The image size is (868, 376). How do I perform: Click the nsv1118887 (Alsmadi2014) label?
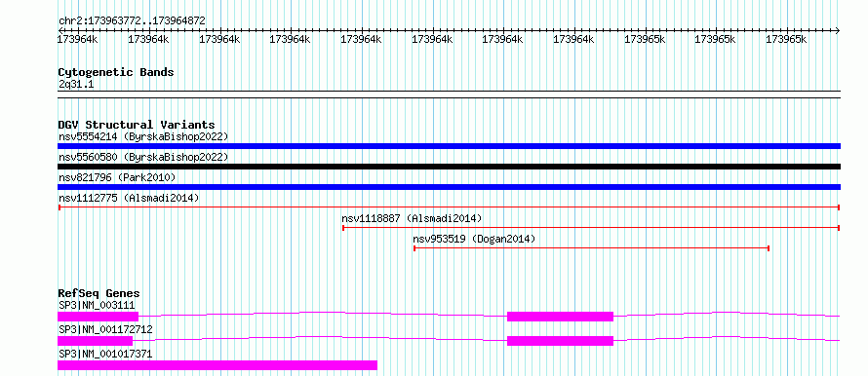point(413,218)
